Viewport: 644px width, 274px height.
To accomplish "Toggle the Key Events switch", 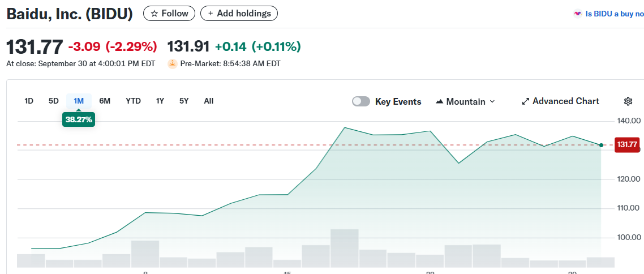I will point(360,101).
